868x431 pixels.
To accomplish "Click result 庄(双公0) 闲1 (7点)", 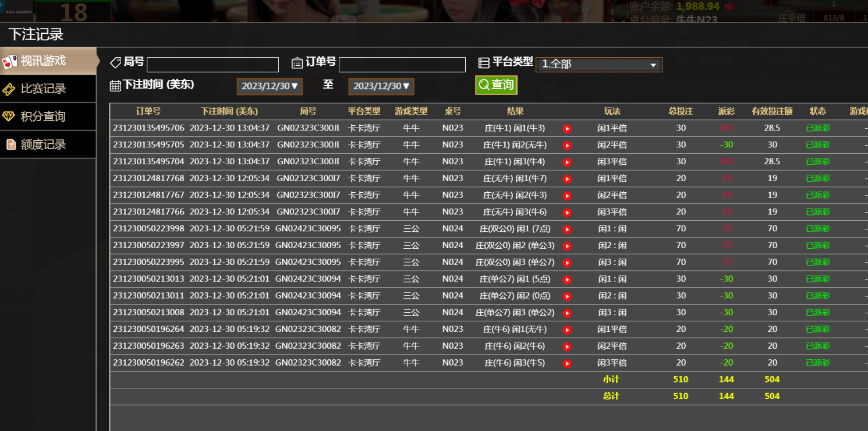I will [515, 229].
